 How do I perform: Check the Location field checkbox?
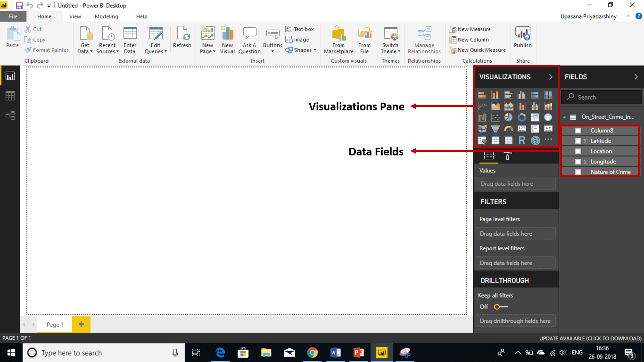coord(578,151)
